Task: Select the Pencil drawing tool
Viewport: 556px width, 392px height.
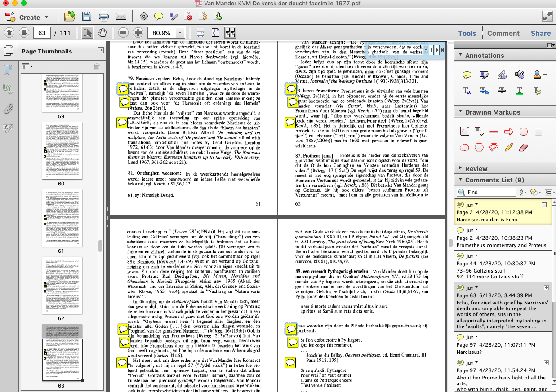Action: coord(509,147)
